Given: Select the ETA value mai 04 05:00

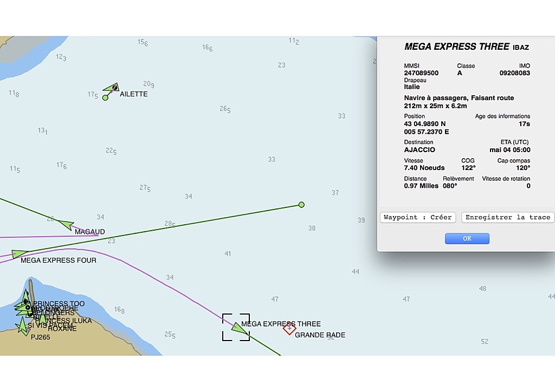Looking at the screenshot, I should point(509,150).
